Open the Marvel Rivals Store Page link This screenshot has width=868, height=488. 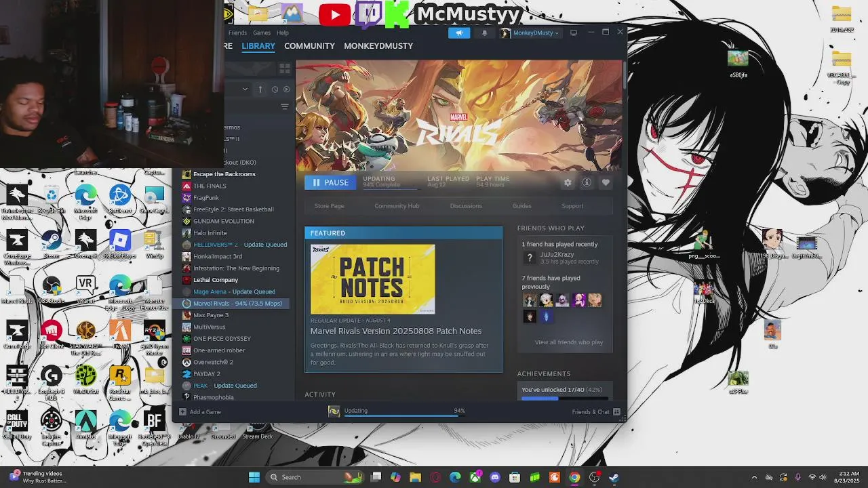click(329, 205)
